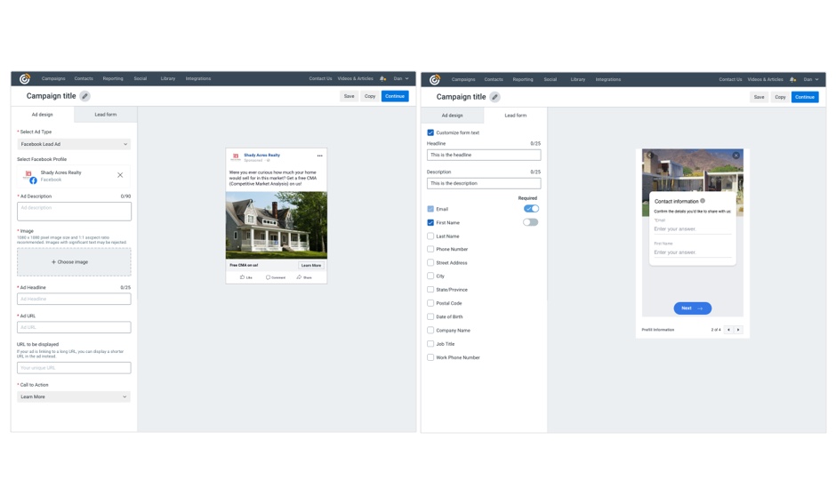Click the Ad Description text box
836x504 pixels.
(74, 212)
